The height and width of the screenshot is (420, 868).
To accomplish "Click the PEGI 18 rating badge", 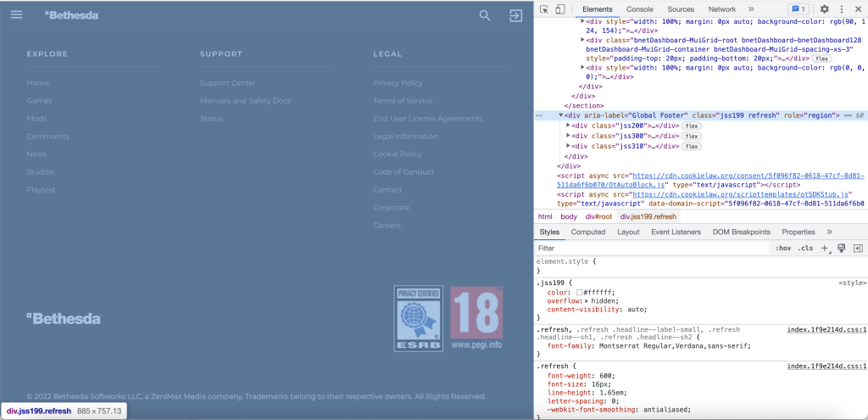I will tap(476, 317).
